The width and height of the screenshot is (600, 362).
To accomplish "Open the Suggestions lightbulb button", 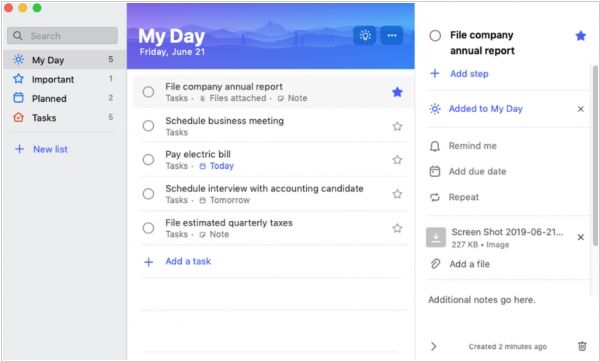I will (x=364, y=36).
